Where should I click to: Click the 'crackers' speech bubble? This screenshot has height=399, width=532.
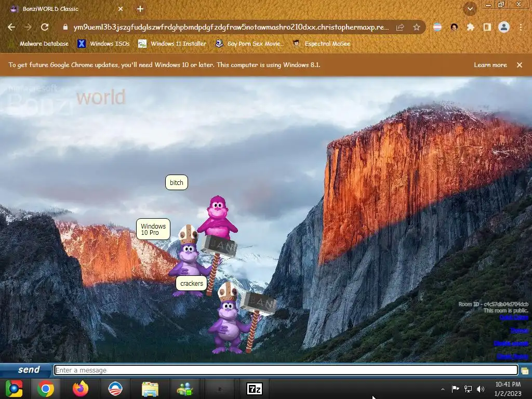(192, 283)
